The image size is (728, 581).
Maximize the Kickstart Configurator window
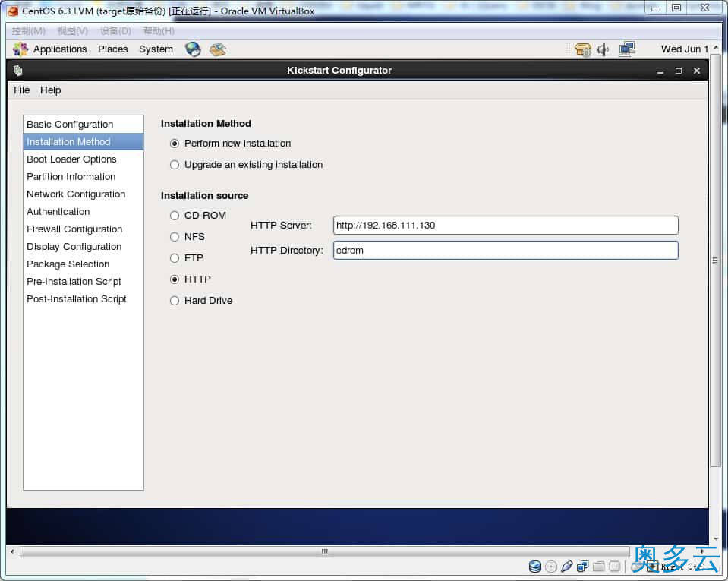(679, 71)
